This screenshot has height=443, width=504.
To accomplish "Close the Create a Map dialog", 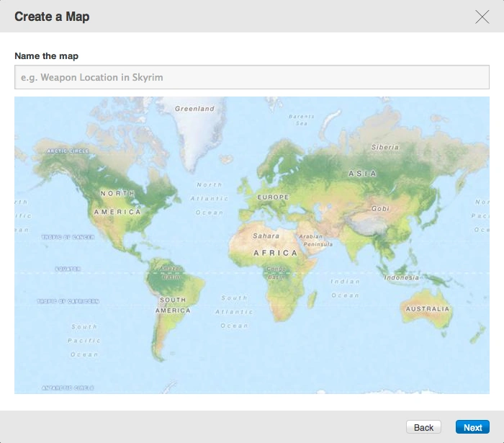I will tap(482, 17).
